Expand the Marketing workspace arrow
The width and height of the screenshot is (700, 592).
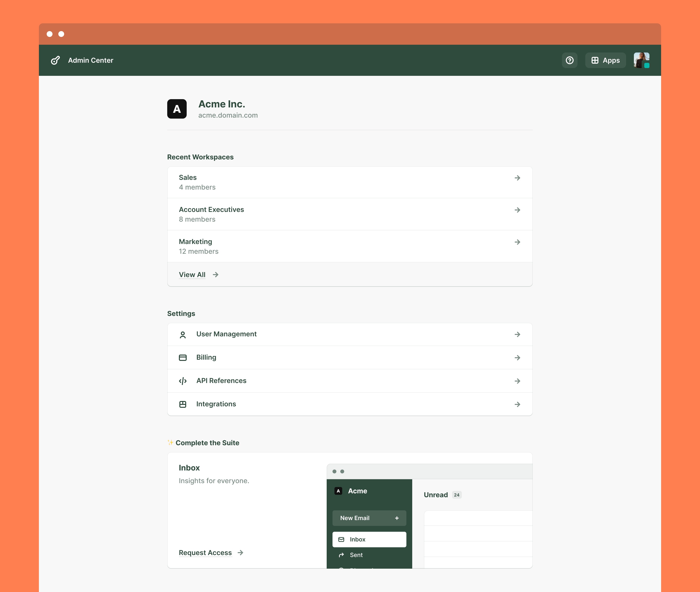pos(517,242)
